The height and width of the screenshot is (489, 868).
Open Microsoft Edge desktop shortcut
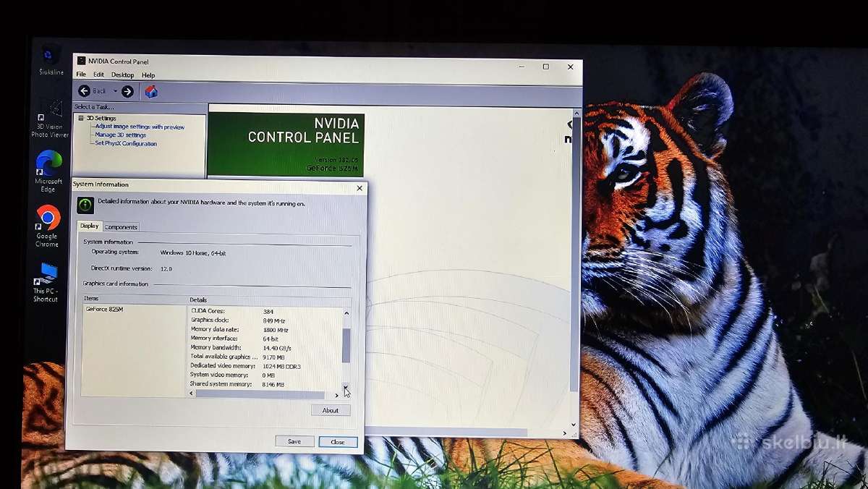[48, 171]
